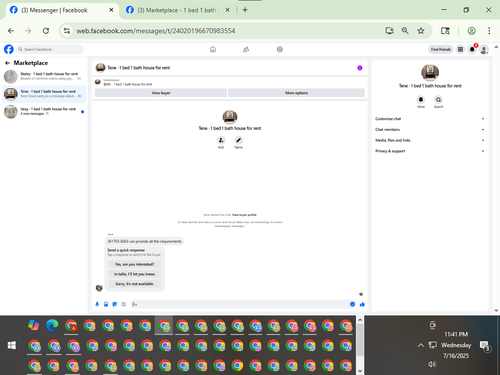
Task: Open Microsoft Edge from the taskbar
Action: click(x=52, y=325)
